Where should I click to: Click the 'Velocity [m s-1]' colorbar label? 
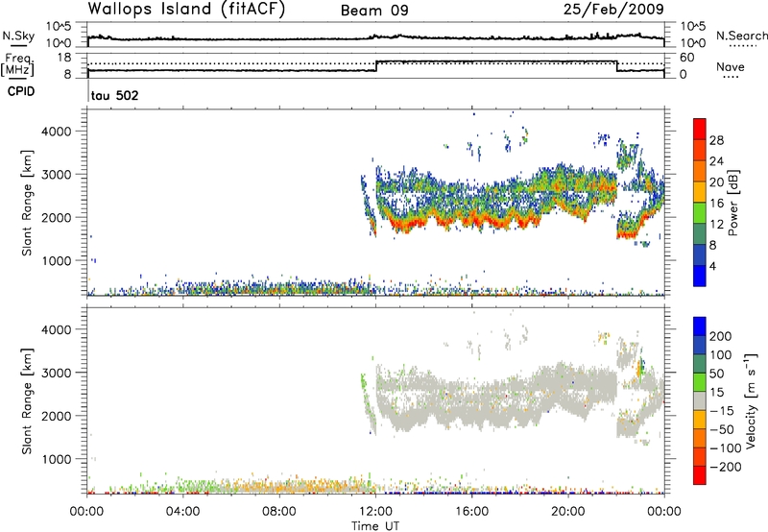[x=751, y=401]
